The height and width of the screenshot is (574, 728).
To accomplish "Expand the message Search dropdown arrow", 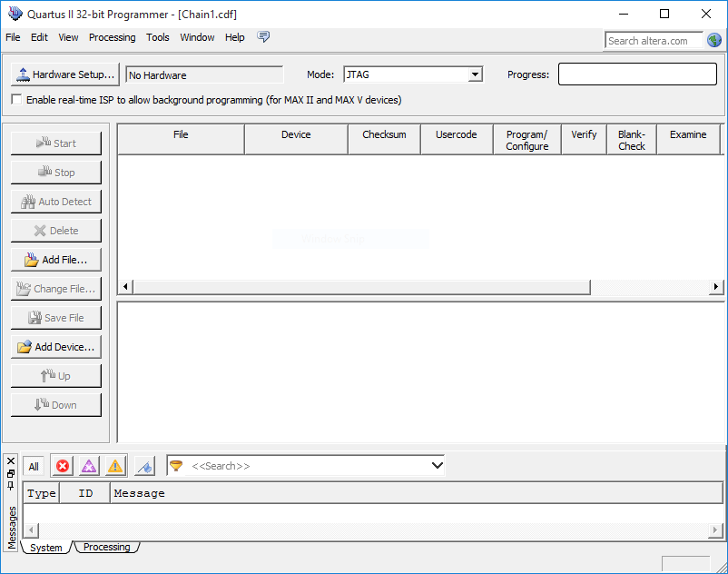I will tap(437, 465).
